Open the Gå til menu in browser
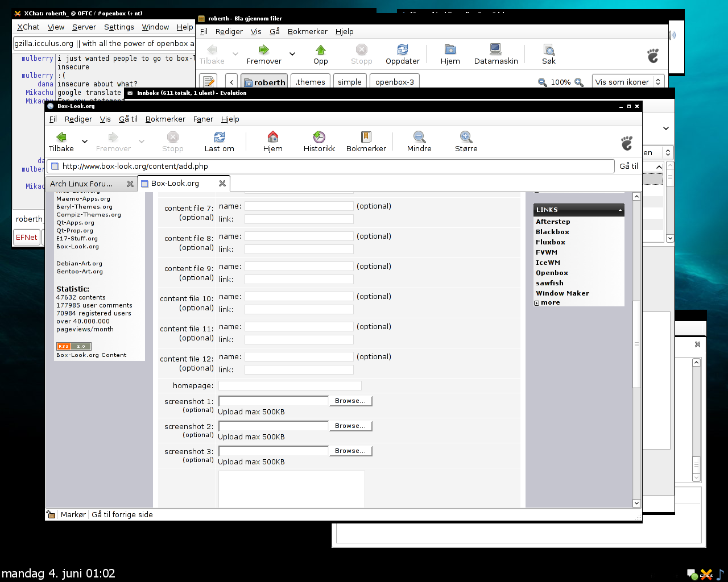Image resolution: width=728 pixels, height=582 pixels. click(x=128, y=119)
